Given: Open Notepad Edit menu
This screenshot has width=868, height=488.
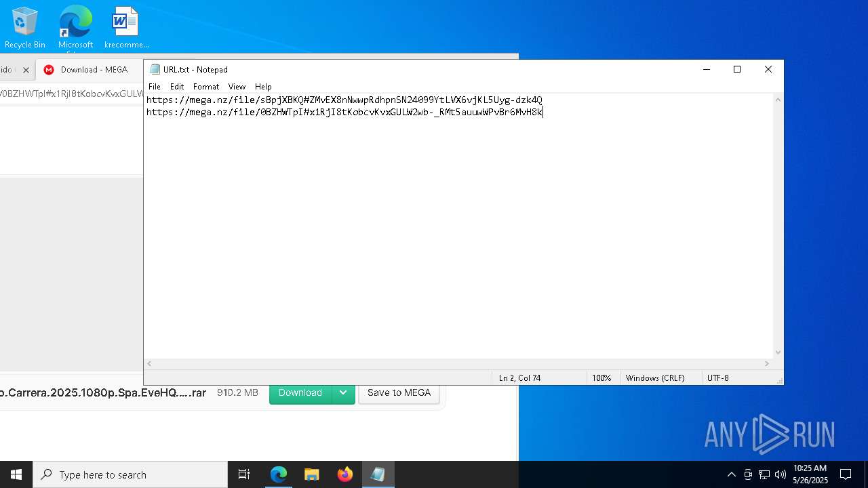Looking at the screenshot, I should (x=177, y=87).
